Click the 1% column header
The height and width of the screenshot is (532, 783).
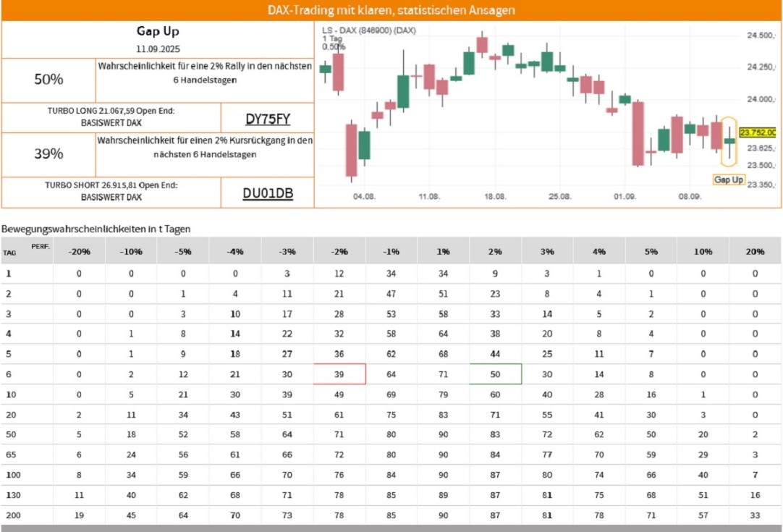pos(444,252)
